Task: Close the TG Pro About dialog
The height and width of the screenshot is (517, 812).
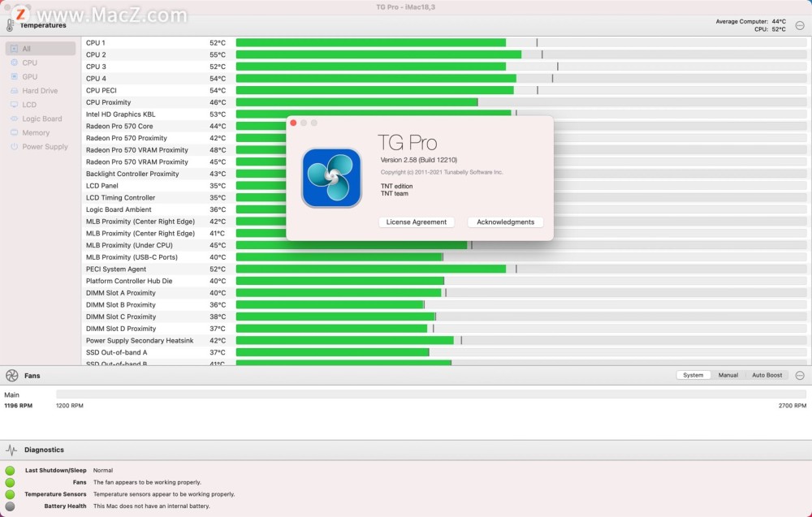Action: click(294, 123)
